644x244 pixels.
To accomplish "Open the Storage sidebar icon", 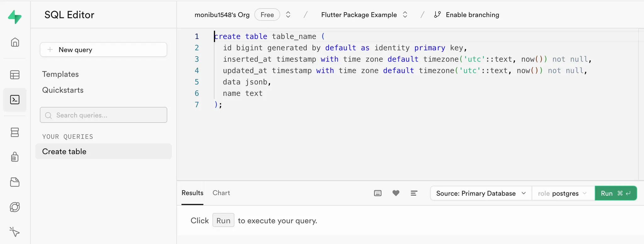I will [x=15, y=182].
